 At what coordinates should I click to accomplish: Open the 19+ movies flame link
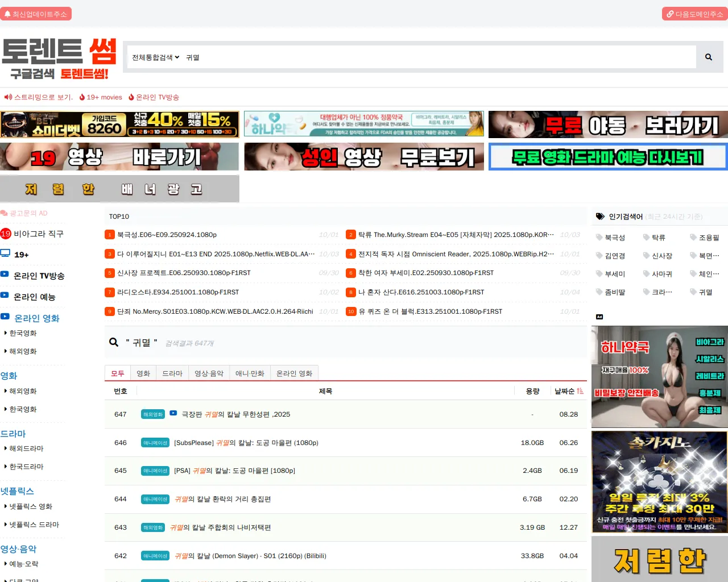click(x=101, y=97)
